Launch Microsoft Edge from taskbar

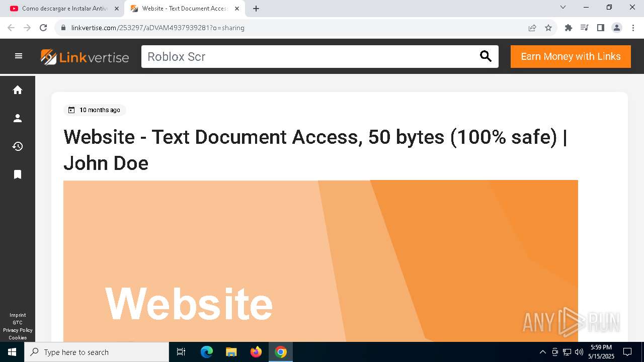tap(207, 352)
